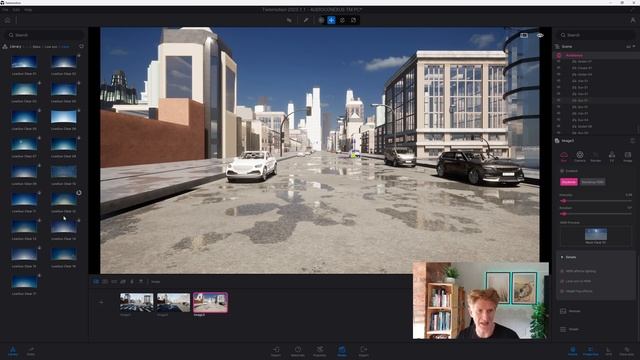
Task: Select the LowSun Clear 06 sky thumbnail
Action: pos(64,117)
